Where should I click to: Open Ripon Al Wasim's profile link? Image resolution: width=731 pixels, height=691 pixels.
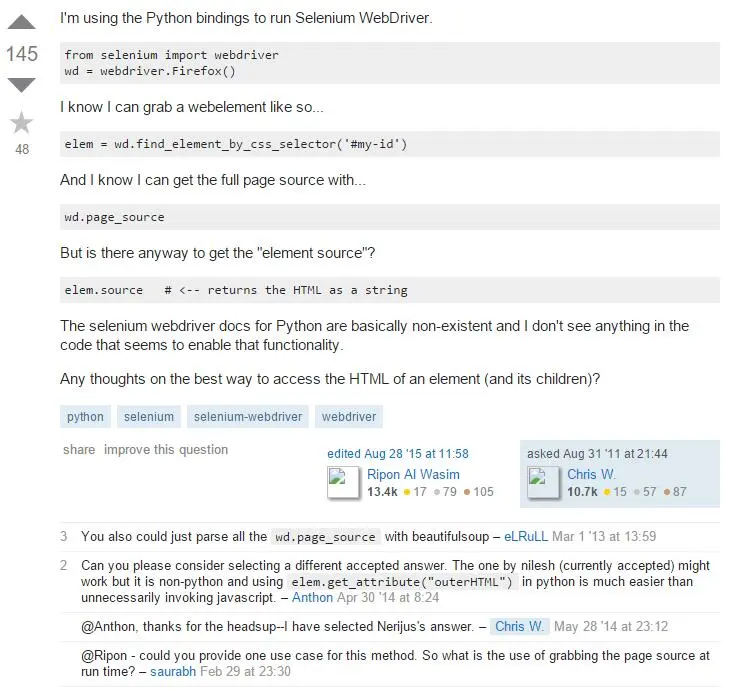pos(413,475)
